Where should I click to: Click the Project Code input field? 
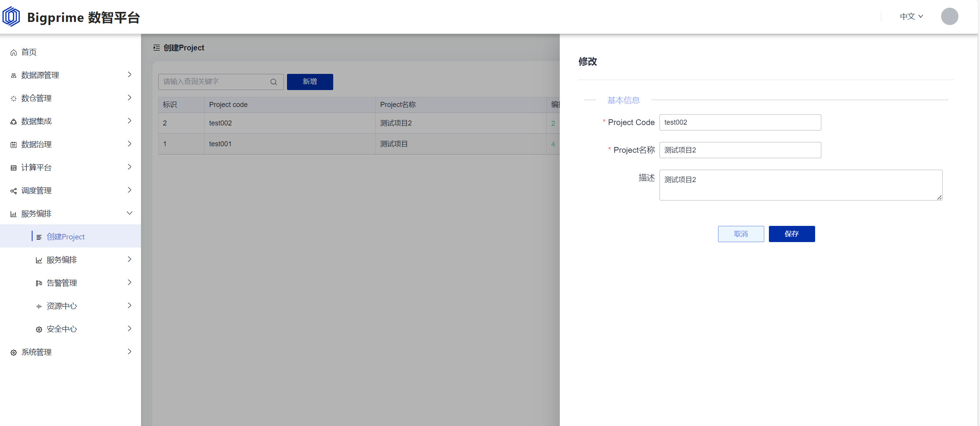[x=740, y=122]
